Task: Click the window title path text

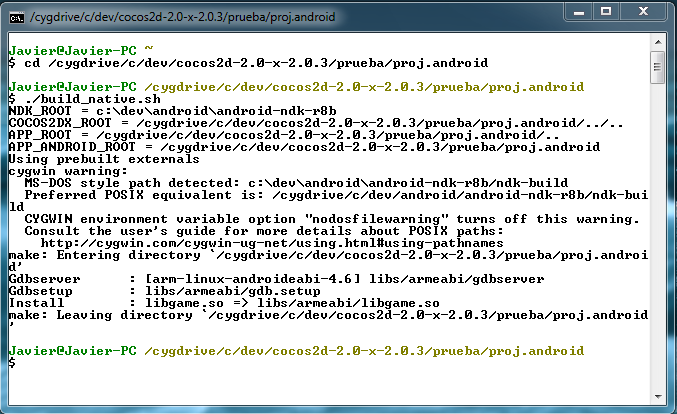Action: pos(182,17)
